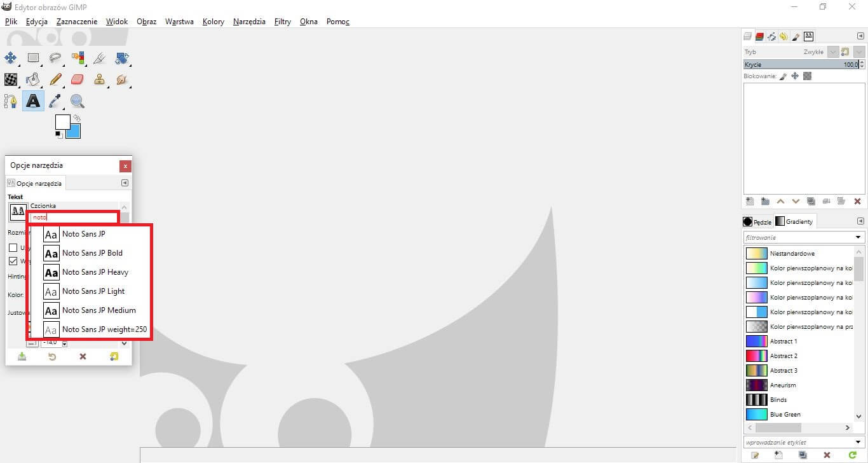The height and width of the screenshot is (463, 868).
Task: Select the Color Picker tool
Action: (x=55, y=101)
